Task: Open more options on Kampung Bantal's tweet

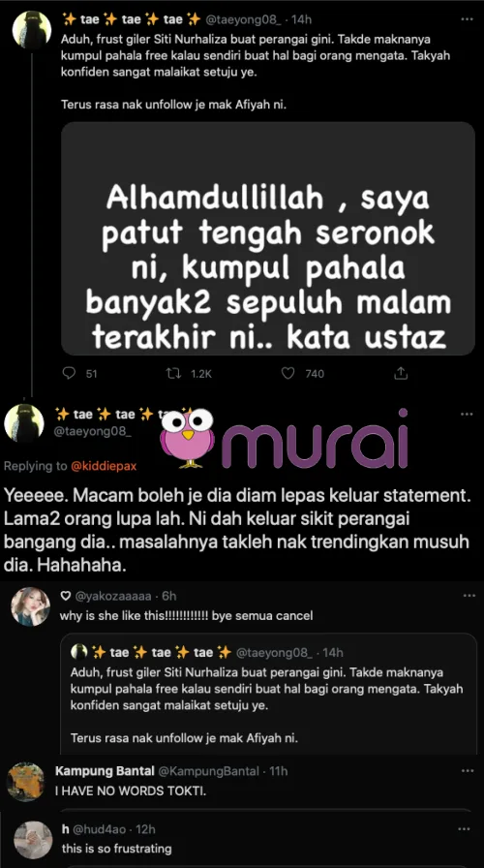Action: pos(468,770)
